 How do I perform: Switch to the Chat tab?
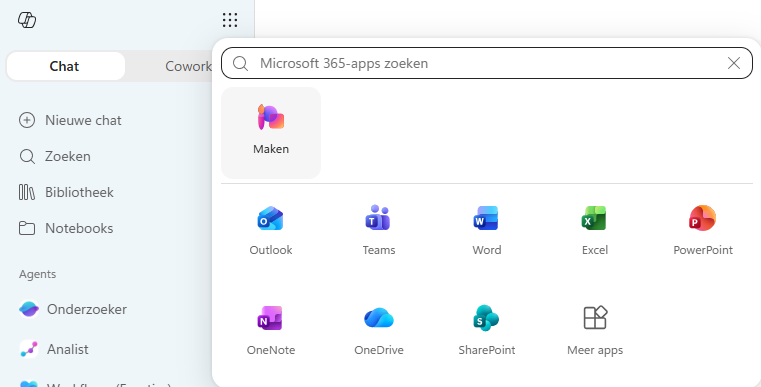tap(66, 66)
